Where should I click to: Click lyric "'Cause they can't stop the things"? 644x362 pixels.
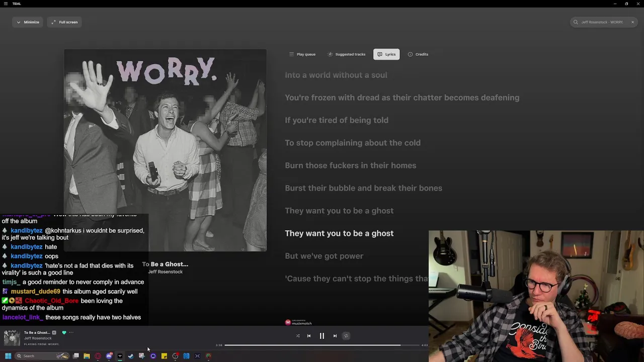[x=356, y=279]
